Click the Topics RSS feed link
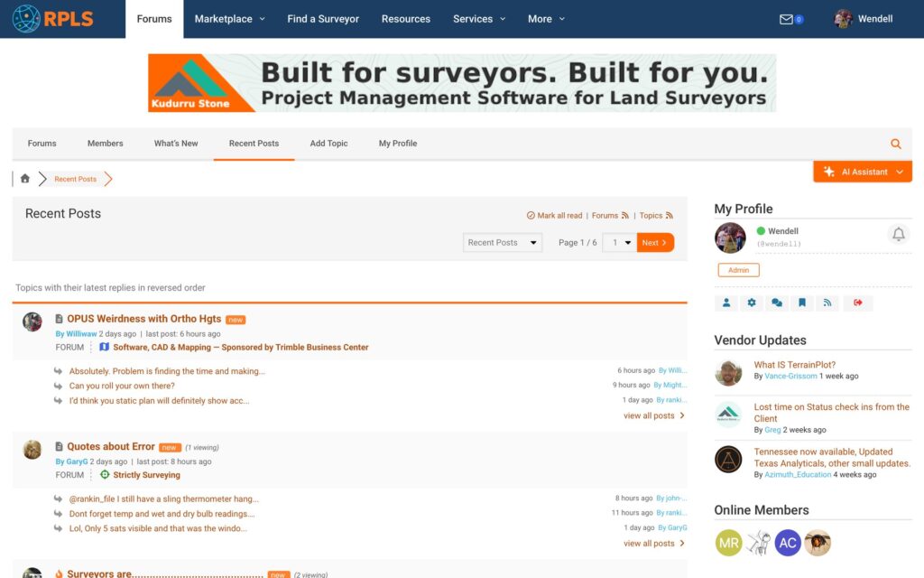The width and height of the screenshot is (924, 578). point(656,216)
